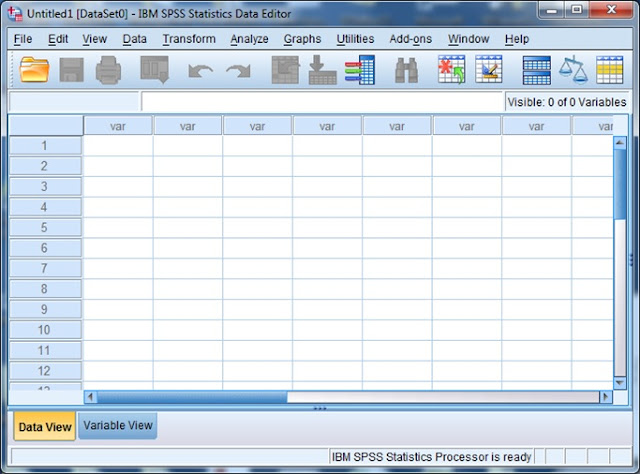Screen dimensions: 640x474
Task: Click the Weight cases scales icon
Action: click(573, 70)
